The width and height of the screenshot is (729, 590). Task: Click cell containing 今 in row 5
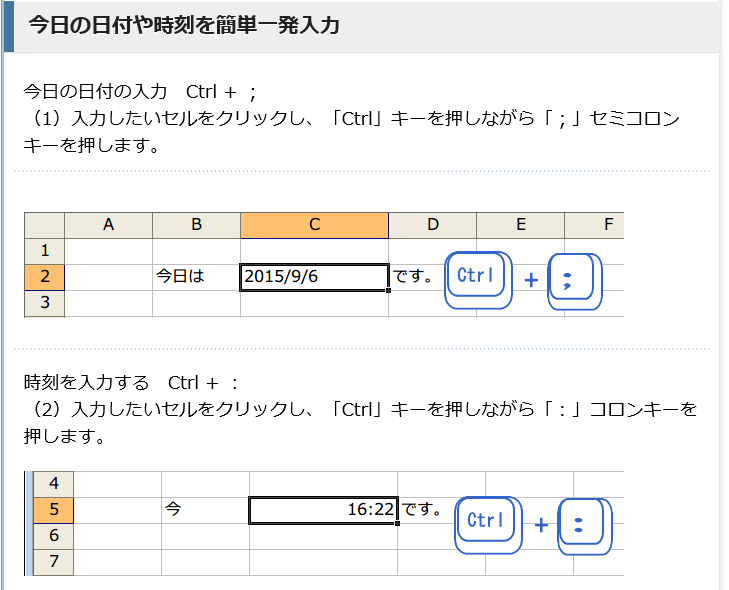coord(174,510)
